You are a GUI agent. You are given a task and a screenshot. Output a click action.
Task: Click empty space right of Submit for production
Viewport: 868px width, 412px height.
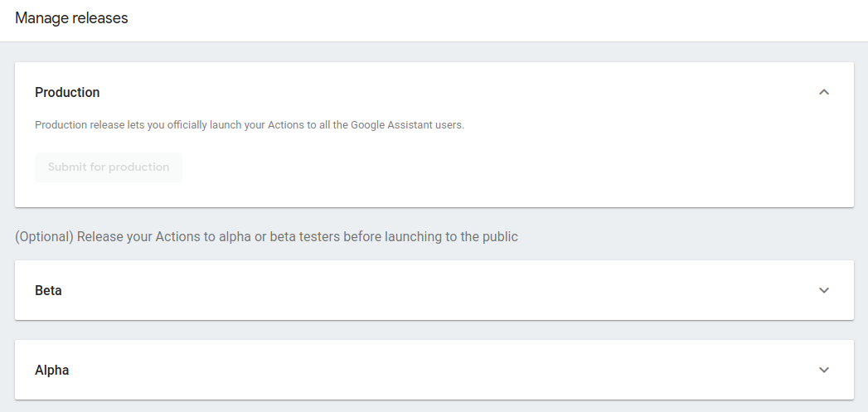tap(497, 167)
